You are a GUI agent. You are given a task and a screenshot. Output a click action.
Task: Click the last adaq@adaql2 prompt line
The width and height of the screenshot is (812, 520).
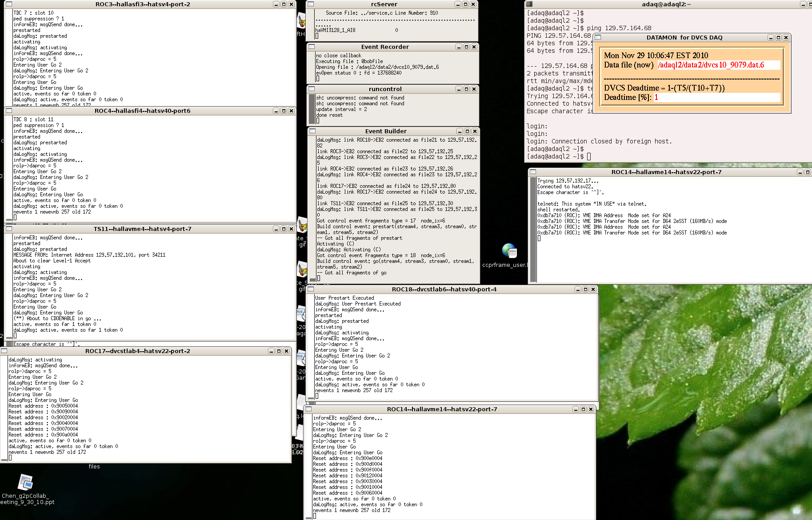[x=559, y=156]
